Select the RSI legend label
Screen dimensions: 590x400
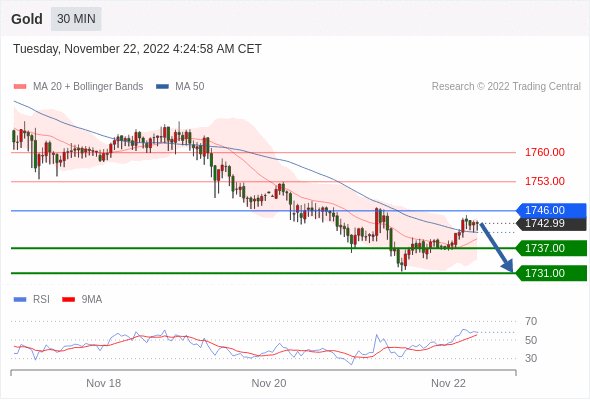[41, 300]
